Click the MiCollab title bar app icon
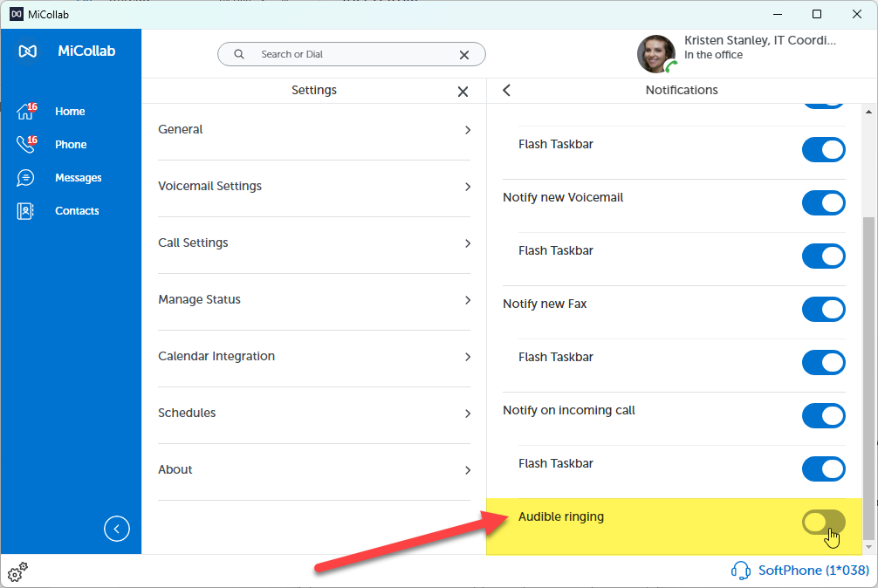 [17, 14]
